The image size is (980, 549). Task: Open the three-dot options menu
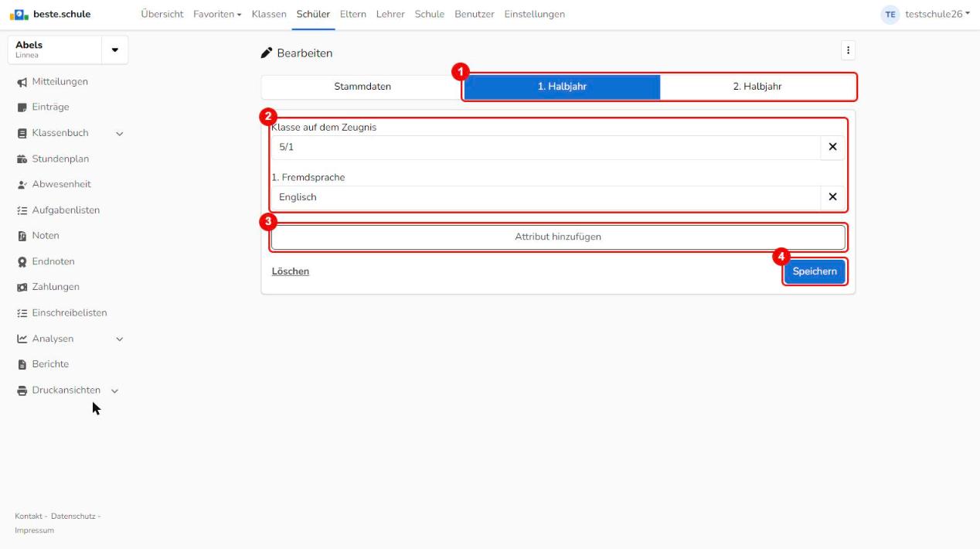[x=848, y=50]
